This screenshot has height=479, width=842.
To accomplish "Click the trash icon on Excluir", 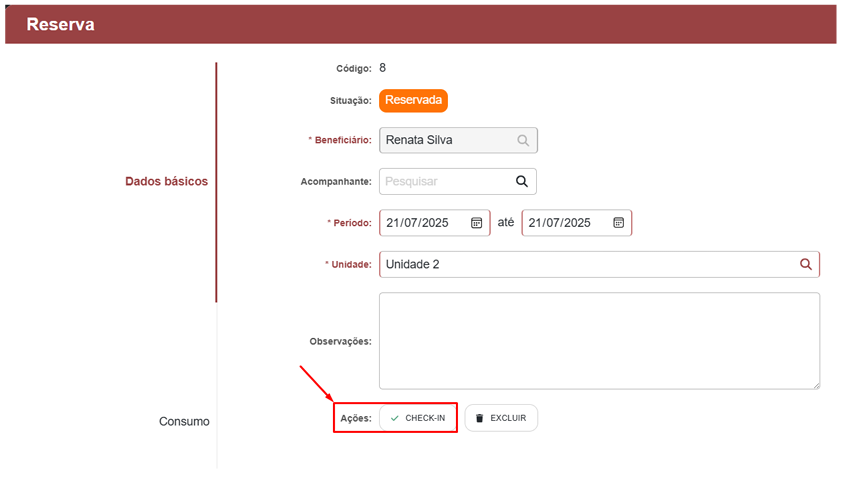I will pyautogui.click(x=479, y=418).
